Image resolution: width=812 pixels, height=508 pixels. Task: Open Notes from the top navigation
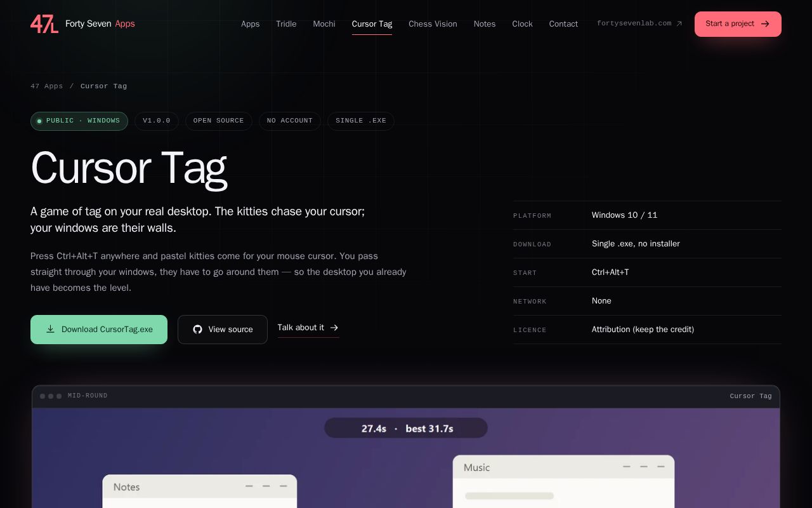pyautogui.click(x=485, y=24)
